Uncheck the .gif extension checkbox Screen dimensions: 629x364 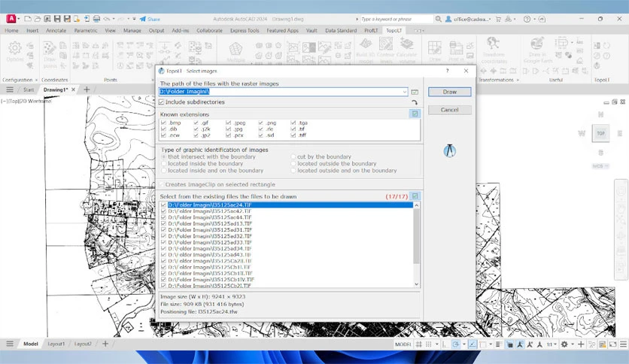[196, 123]
